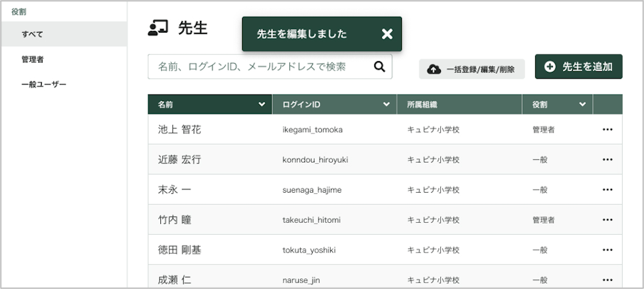Sort by 名前 column chevron

coord(262,105)
